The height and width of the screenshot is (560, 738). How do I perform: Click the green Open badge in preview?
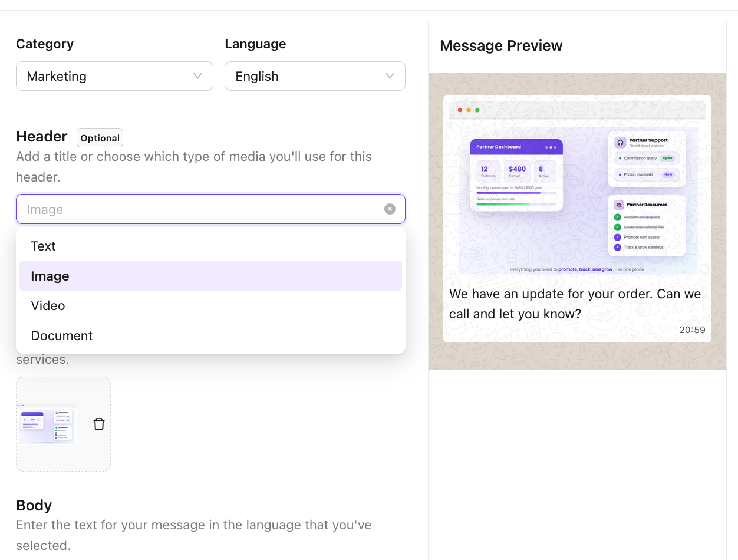[x=667, y=158]
